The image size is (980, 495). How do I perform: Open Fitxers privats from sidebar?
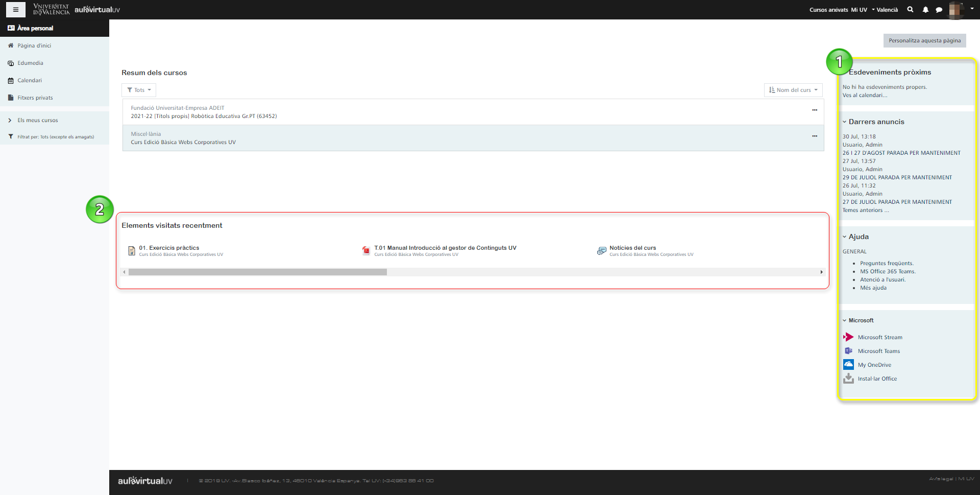click(x=35, y=98)
